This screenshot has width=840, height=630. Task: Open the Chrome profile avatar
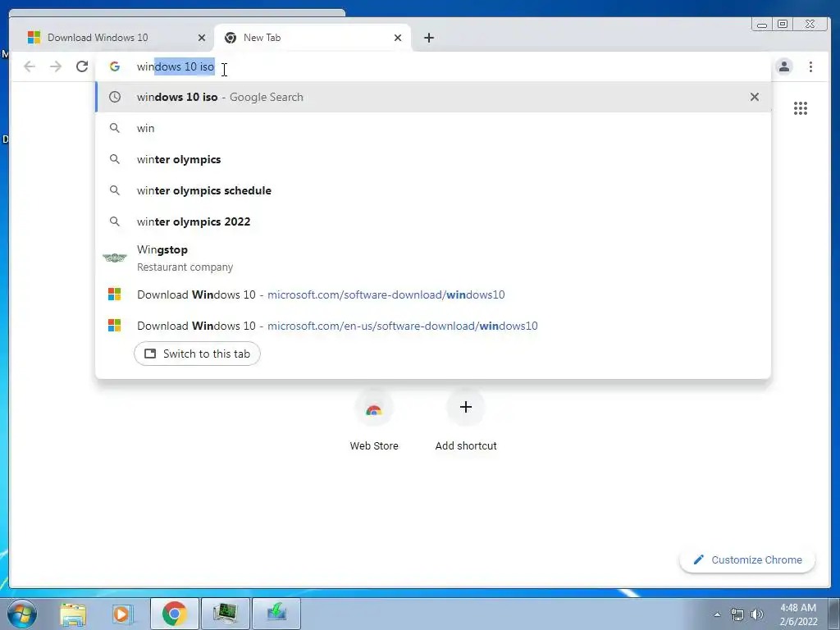click(783, 66)
